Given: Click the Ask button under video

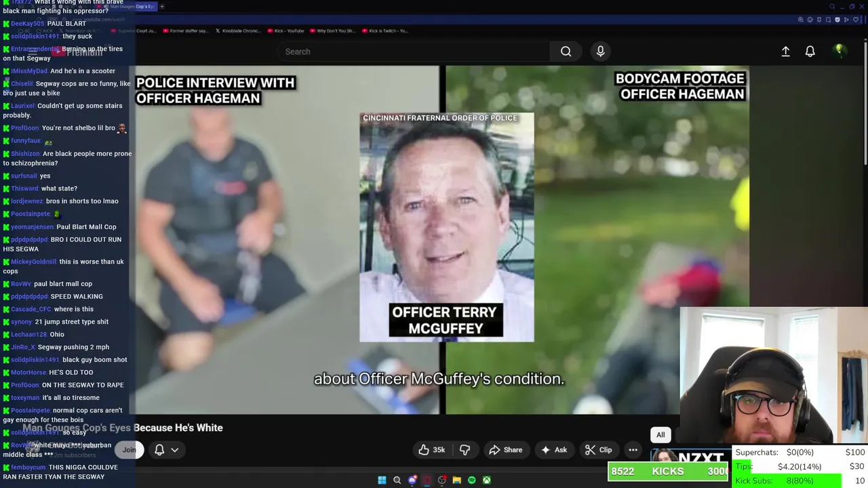Looking at the screenshot, I should pyautogui.click(x=553, y=449).
